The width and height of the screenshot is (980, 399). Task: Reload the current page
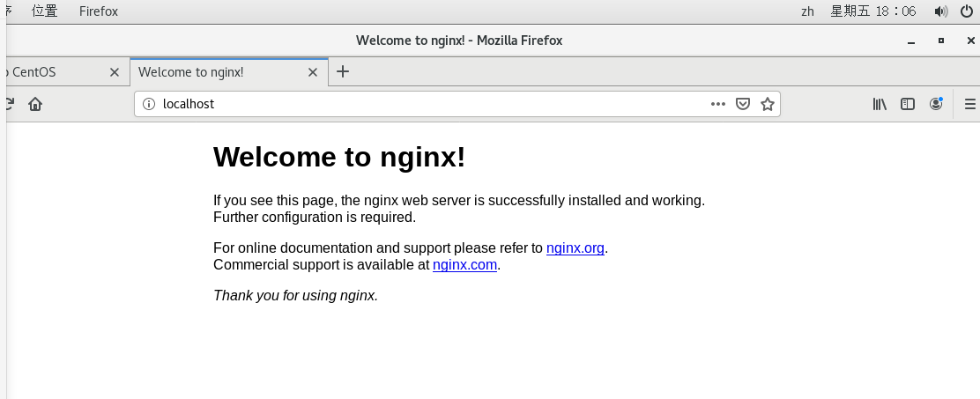(10, 104)
